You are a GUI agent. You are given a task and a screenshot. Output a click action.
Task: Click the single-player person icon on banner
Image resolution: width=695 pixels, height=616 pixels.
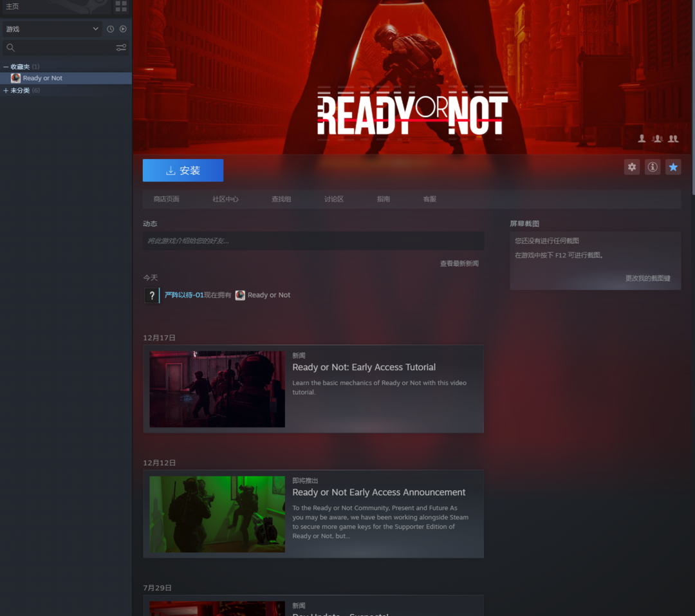pos(642,138)
